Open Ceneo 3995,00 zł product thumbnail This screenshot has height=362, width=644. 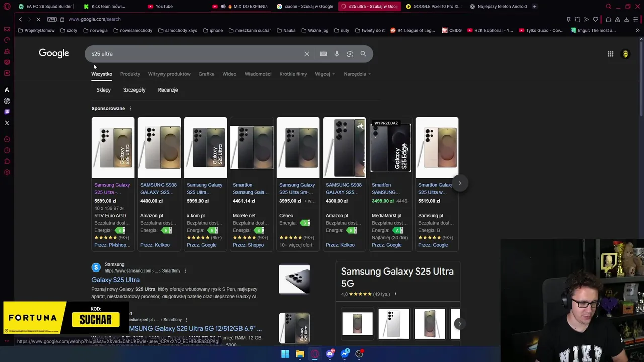coord(298,147)
